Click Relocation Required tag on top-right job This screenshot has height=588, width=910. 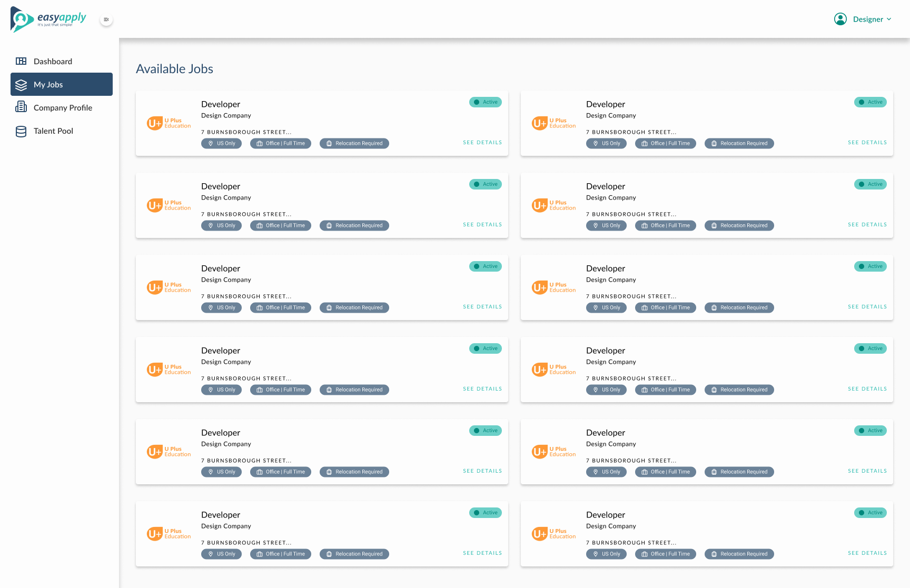(739, 143)
